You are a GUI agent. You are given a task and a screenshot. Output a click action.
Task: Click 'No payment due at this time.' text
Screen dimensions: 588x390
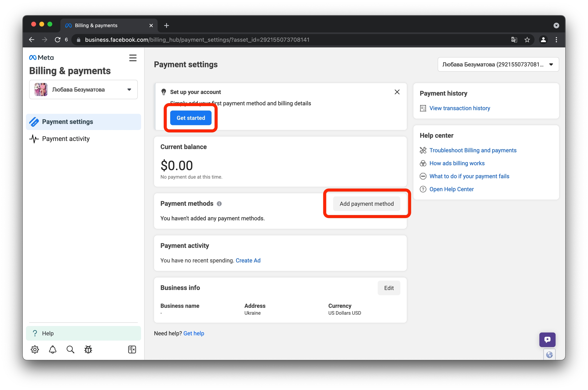191,177
